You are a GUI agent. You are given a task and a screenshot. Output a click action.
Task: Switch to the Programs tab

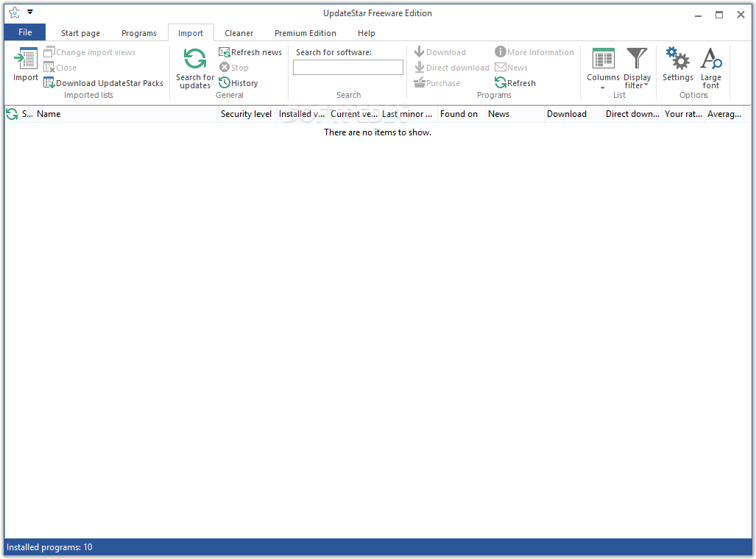[139, 33]
